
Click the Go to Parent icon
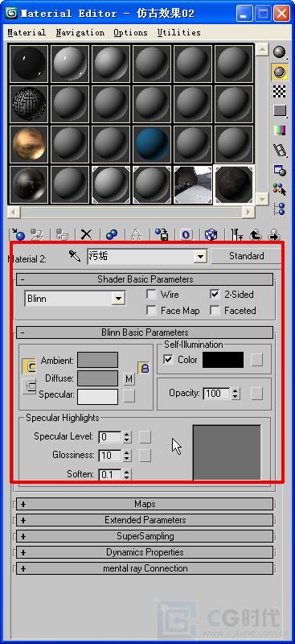pos(256,234)
